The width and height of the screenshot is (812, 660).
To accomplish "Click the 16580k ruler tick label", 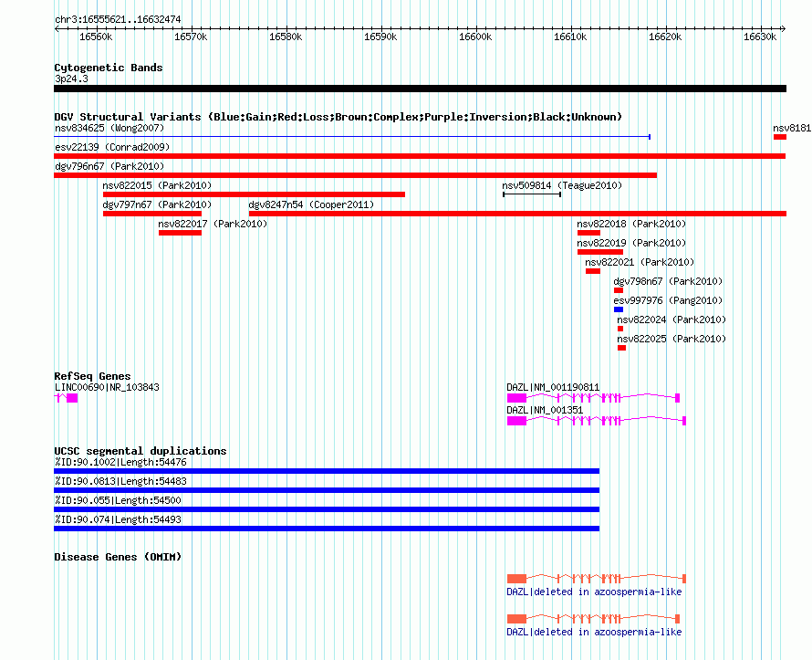I will pyautogui.click(x=286, y=37).
